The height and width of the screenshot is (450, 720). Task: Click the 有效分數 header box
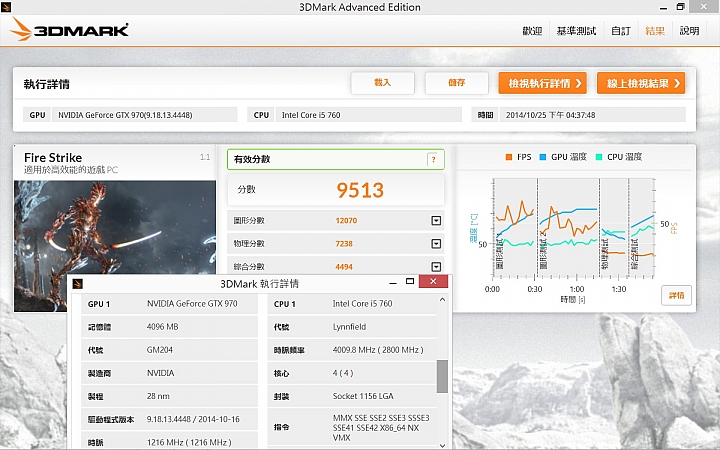(336, 159)
